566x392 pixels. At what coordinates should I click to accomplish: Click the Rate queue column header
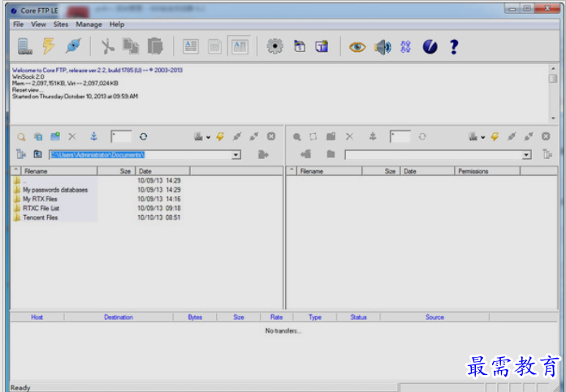click(276, 317)
